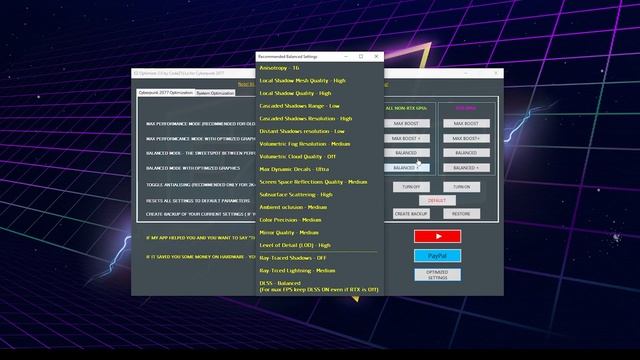Image resolution: width=640 pixels, height=360 pixels.
Task: Select 'Ambient oclusion - Medium' line
Action: point(293,207)
